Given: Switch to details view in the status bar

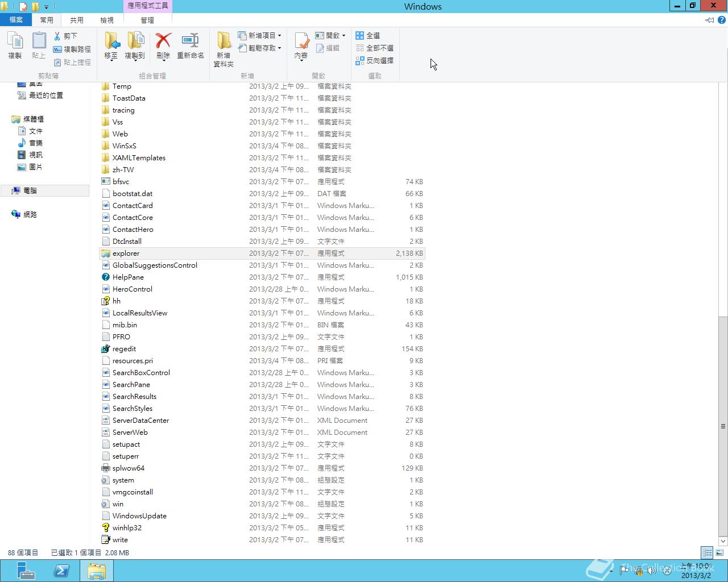Looking at the screenshot, I should point(707,552).
